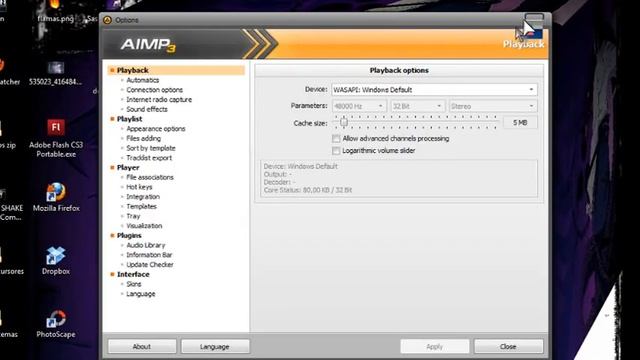640x360 pixels.
Task: Open the 32 Bit depth dropdown
Action: tap(418, 106)
